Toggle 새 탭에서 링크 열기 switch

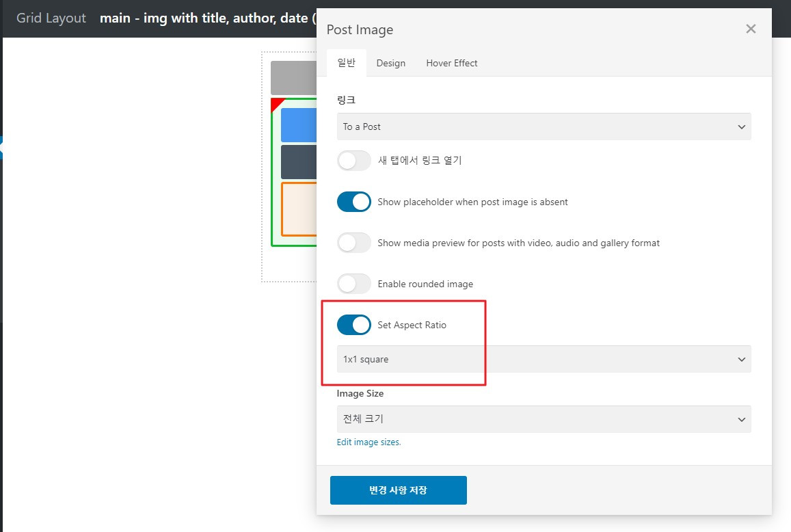353,161
